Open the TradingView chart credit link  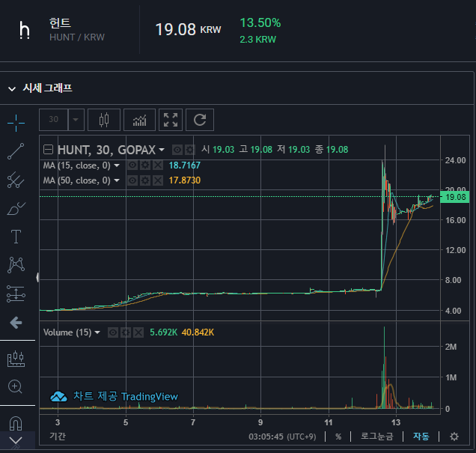115,396
